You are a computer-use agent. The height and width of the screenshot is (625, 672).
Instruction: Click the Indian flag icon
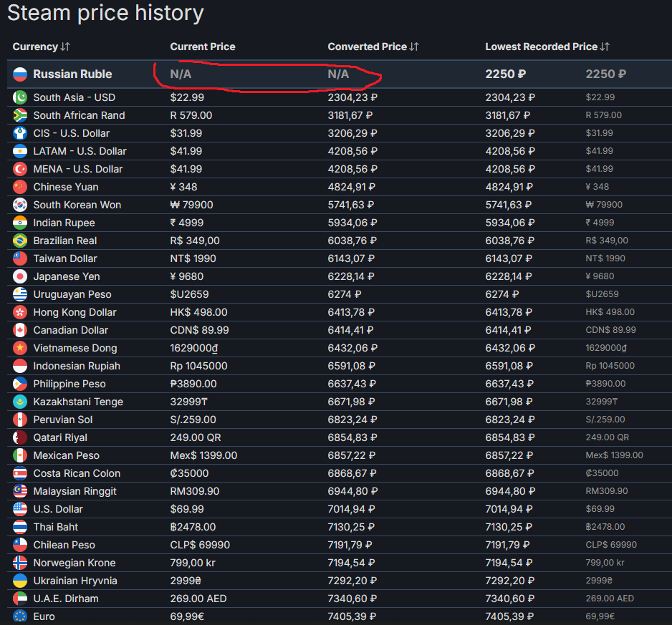click(20, 223)
